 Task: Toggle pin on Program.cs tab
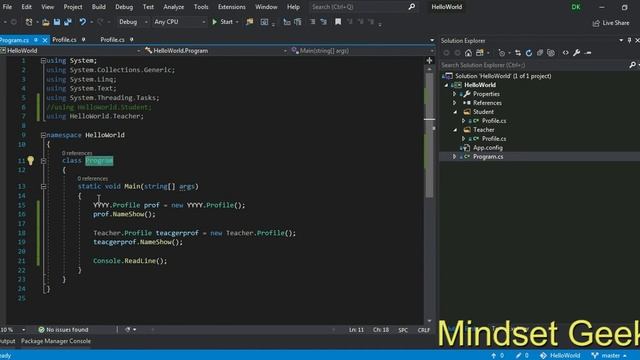click(36, 40)
